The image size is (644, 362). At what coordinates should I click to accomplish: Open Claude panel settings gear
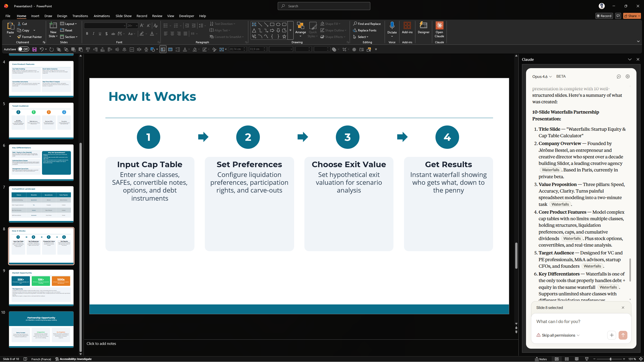[628, 76]
